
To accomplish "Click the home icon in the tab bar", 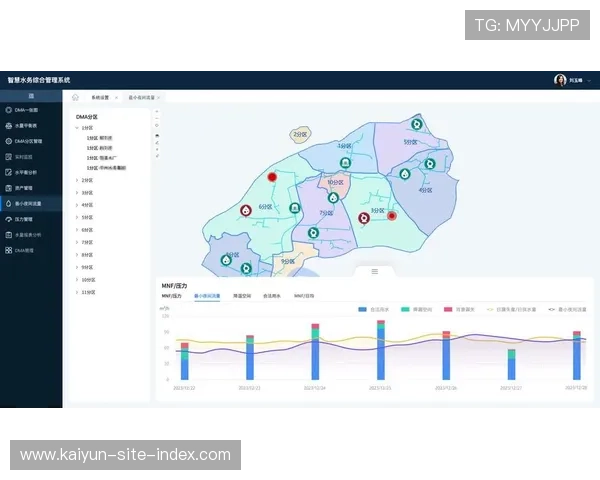I will pos(75,98).
